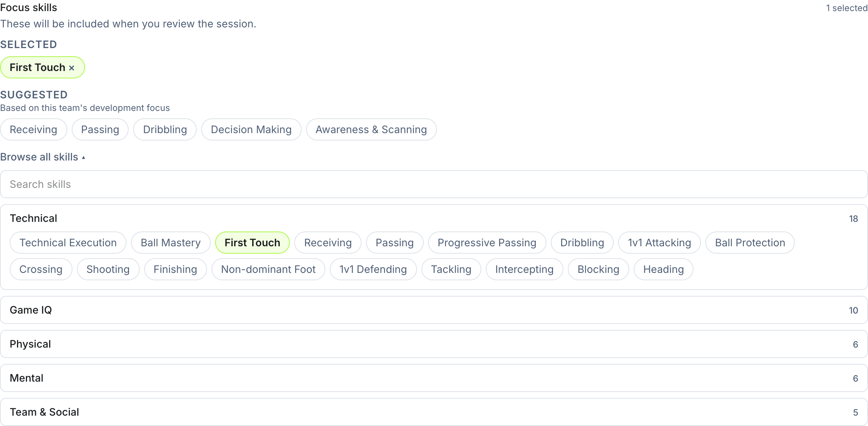Screen dimensions: 868x426
Task: Toggle the Technical Execution skill chip
Action: click(x=68, y=243)
